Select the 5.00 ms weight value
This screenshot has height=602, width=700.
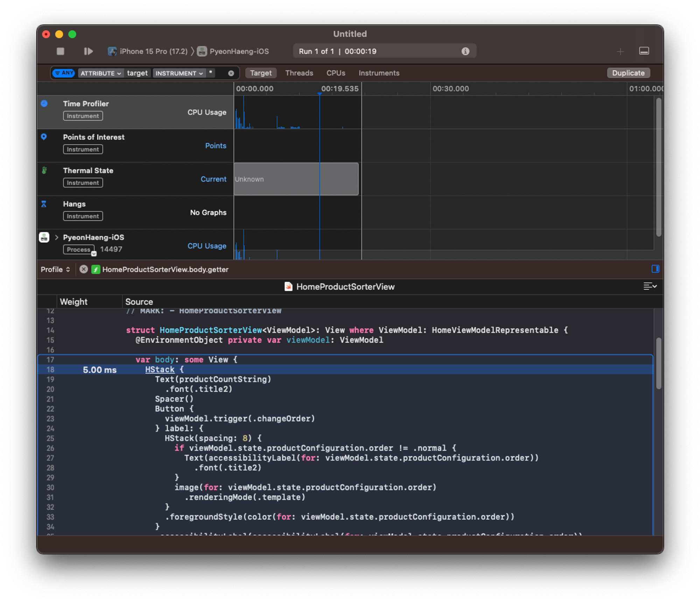coord(99,370)
